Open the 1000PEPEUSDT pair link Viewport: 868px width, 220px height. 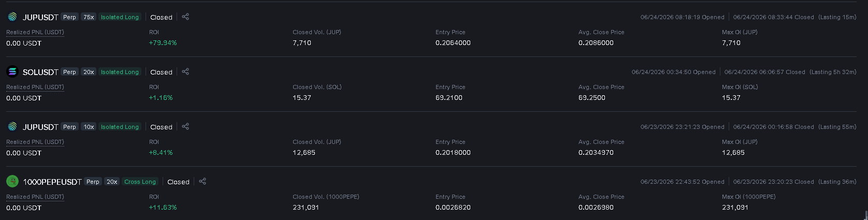click(52, 182)
